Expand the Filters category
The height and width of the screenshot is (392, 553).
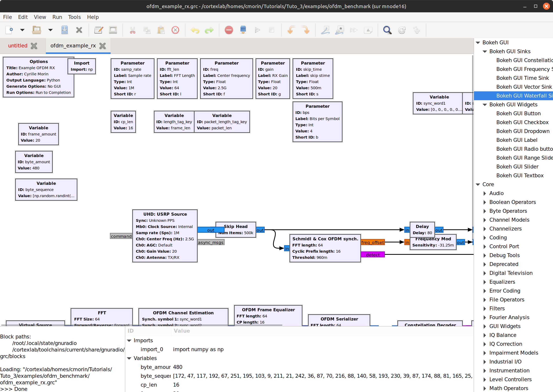[484, 309]
